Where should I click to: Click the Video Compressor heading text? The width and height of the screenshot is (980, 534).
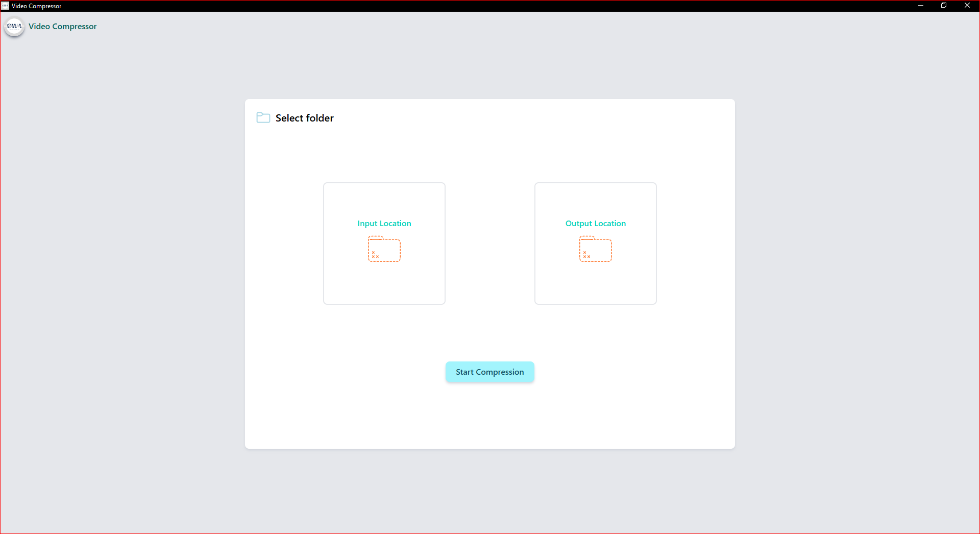click(62, 26)
